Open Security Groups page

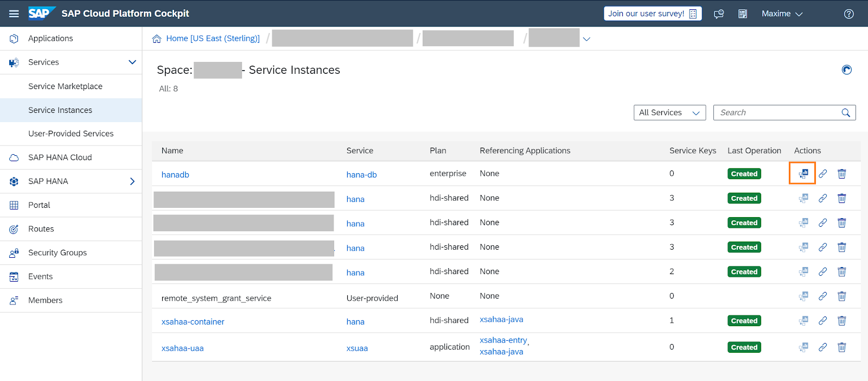tap(58, 253)
